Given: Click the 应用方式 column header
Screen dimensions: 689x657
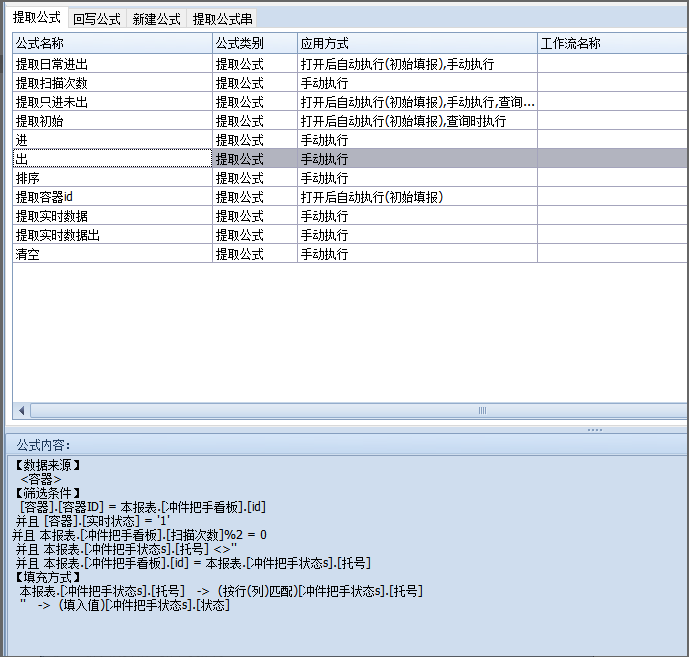Looking at the screenshot, I should coord(416,43).
